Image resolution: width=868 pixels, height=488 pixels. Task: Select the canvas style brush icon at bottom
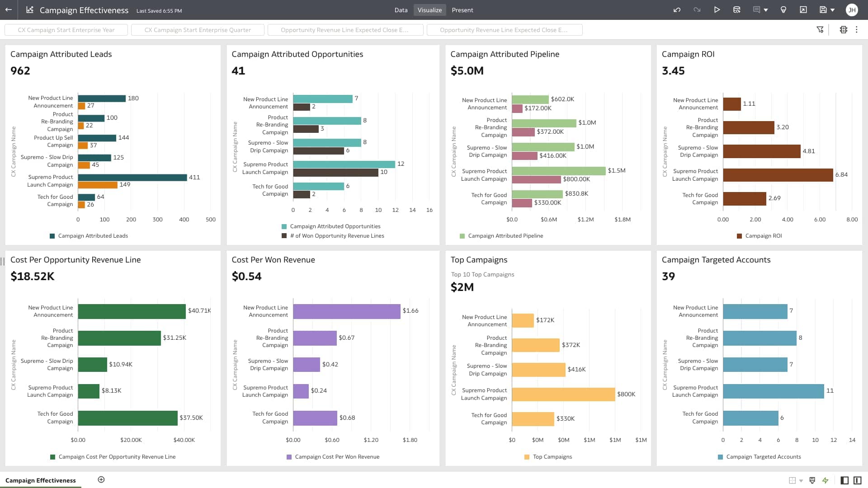click(x=812, y=480)
